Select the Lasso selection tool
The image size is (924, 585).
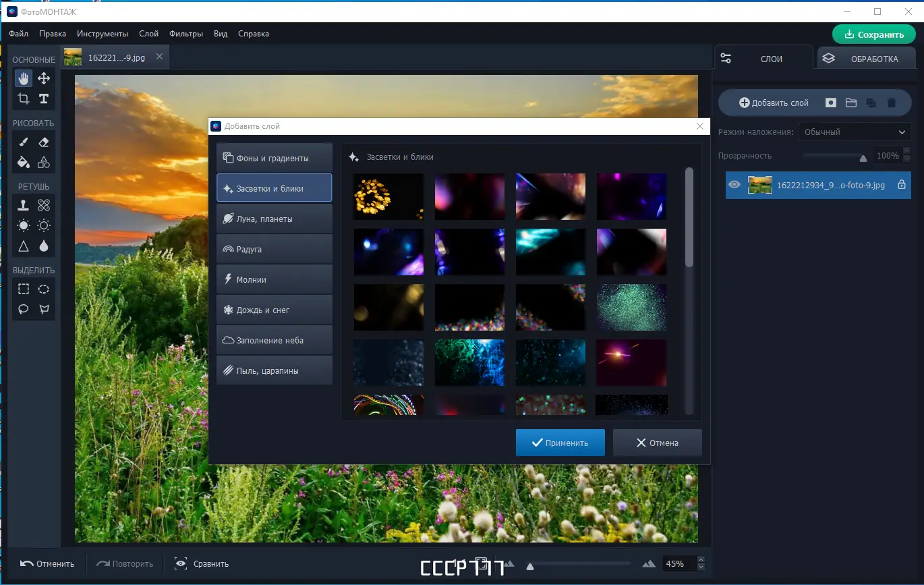(24, 309)
